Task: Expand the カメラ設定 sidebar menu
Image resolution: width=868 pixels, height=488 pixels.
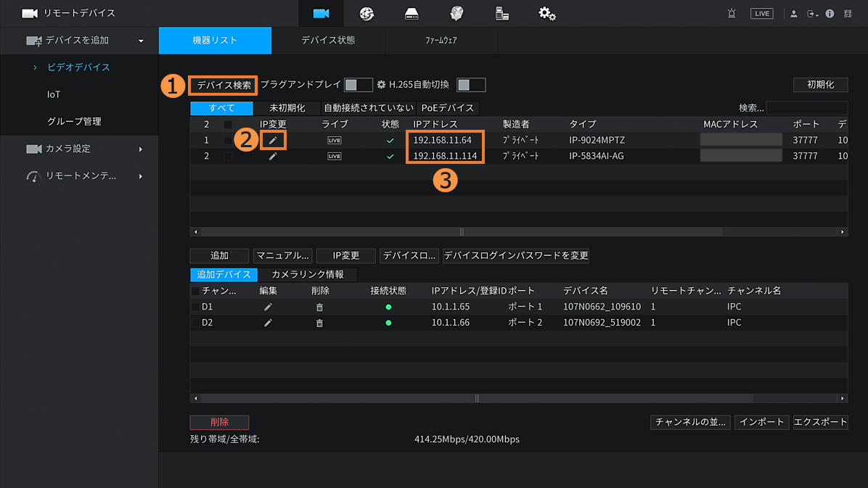Action: 141,149
